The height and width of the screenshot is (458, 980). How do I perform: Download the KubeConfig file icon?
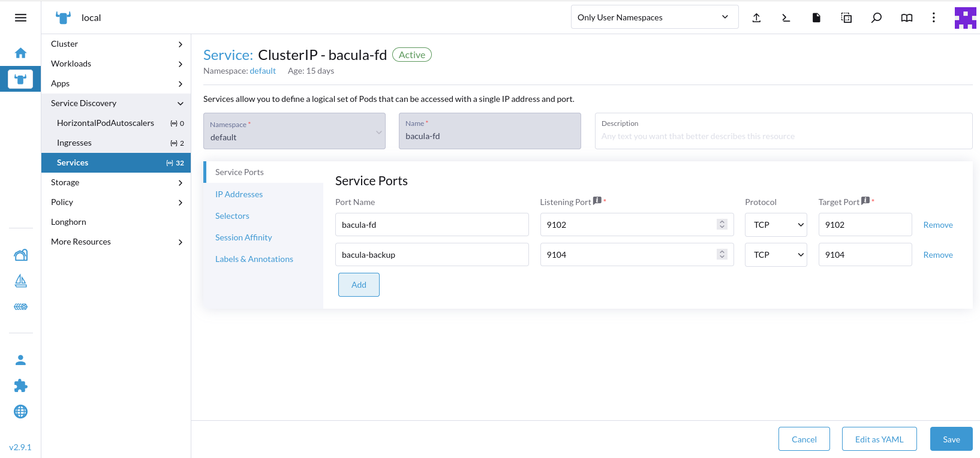coord(816,17)
